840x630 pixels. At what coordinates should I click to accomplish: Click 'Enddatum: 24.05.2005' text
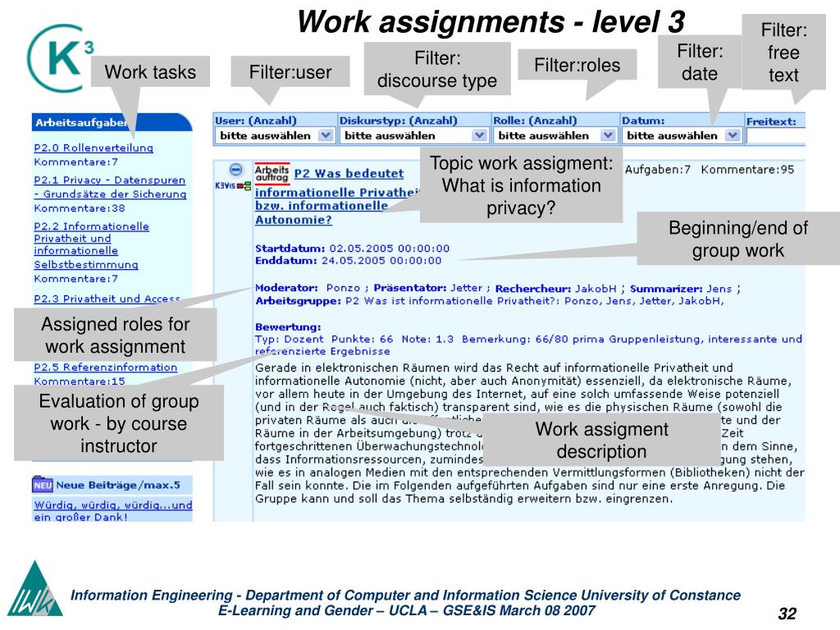[348, 260]
